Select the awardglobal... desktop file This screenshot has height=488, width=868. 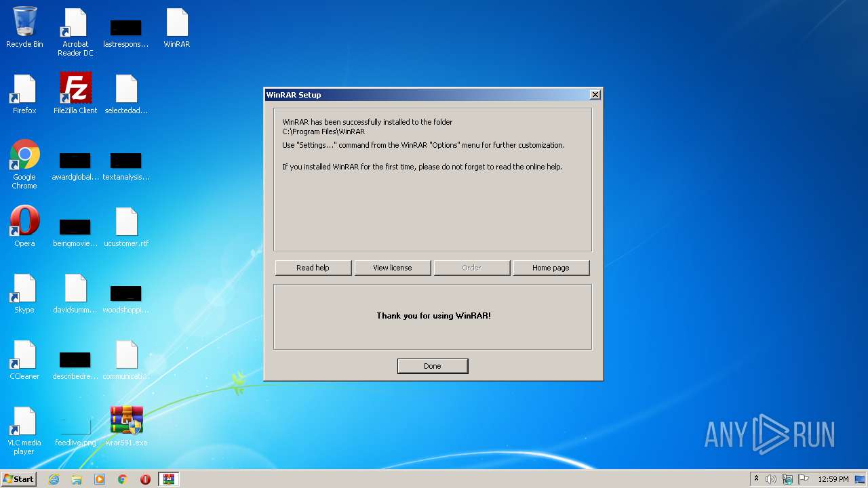click(75, 167)
